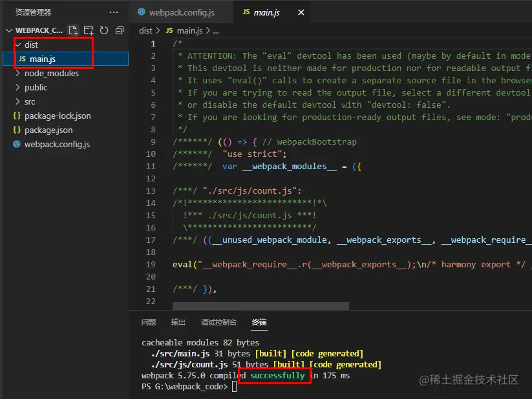The height and width of the screenshot is (399, 532).
Task: Click line number 1 in the gutter
Action: pos(153,44)
